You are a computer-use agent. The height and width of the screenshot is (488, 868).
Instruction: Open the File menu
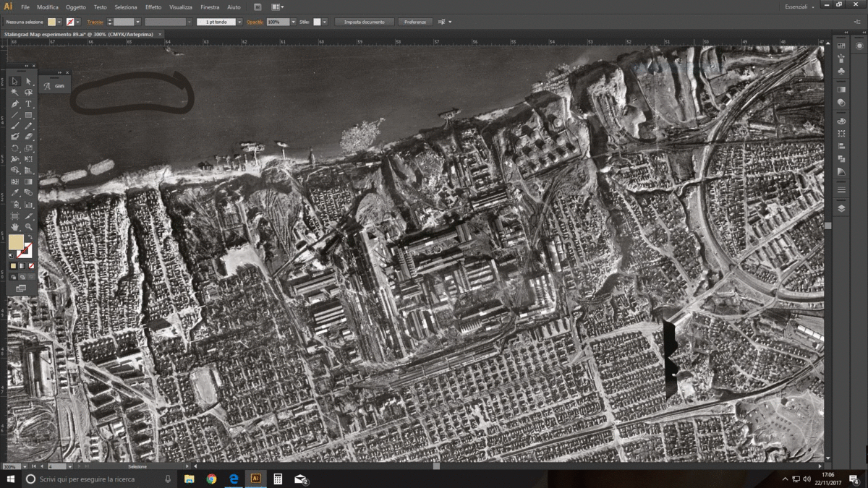coord(25,7)
